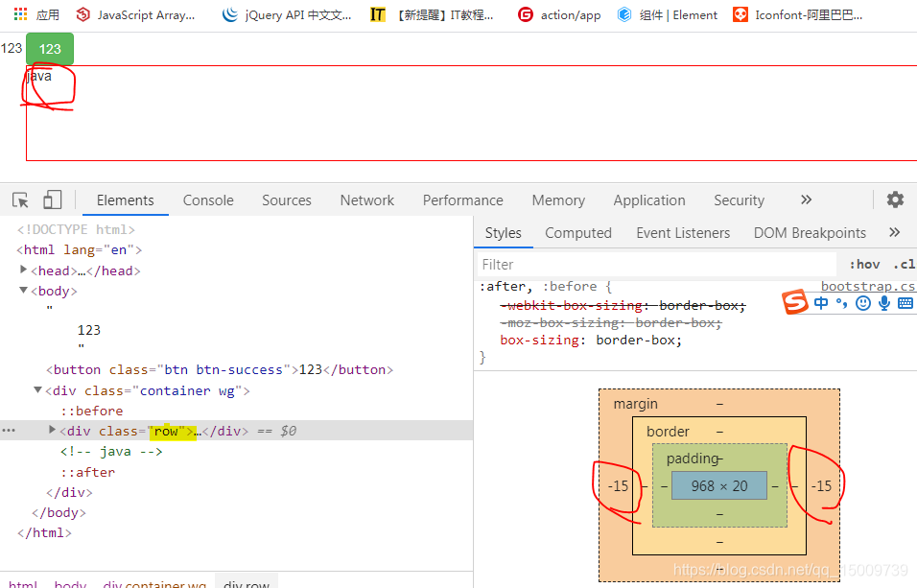The width and height of the screenshot is (917, 588).
Task: Select the inspect element cursor tool
Action: pyautogui.click(x=20, y=200)
